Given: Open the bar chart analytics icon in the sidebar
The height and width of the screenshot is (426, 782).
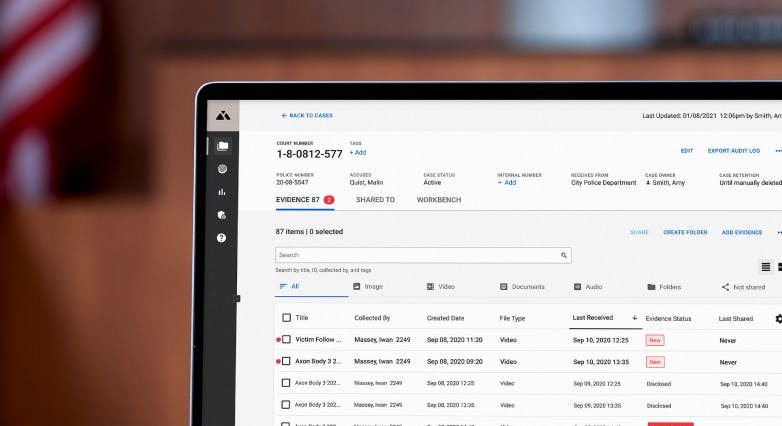Looking at the screenshot, I should click(x=222, y=192).
